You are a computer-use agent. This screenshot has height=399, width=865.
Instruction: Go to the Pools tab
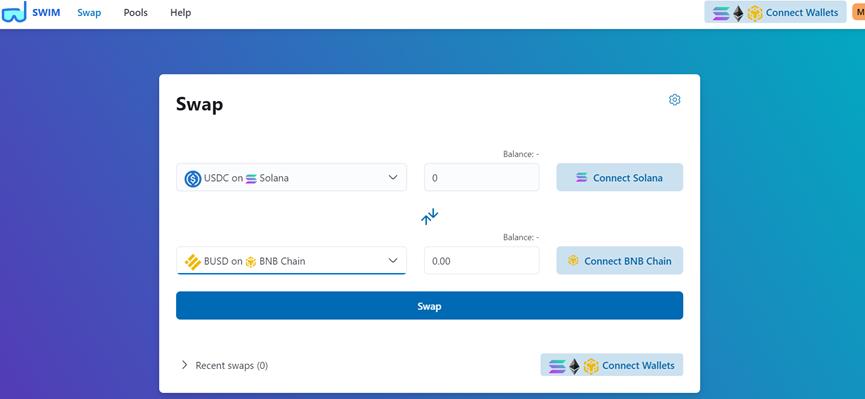(136, 12)
